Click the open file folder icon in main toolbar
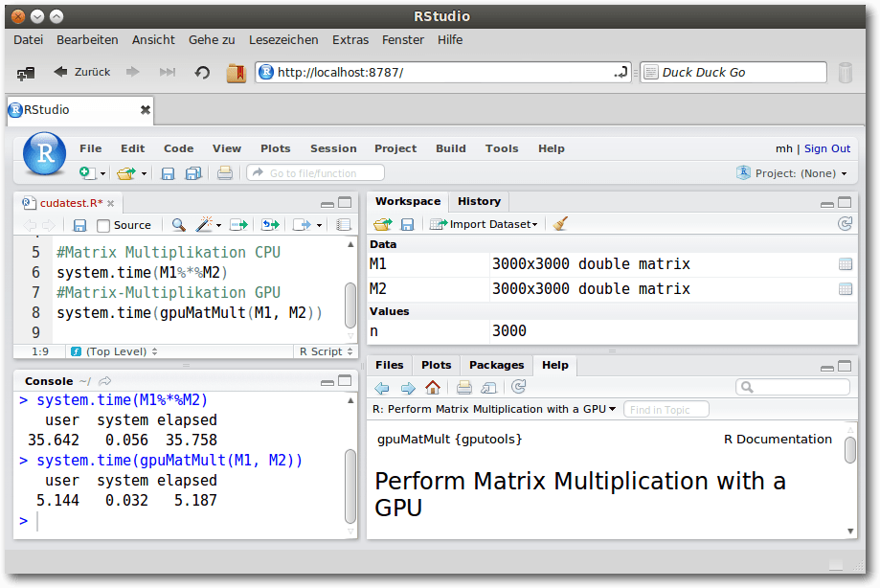The width and height of the screenshot is (880, 588). pos(125,173)
